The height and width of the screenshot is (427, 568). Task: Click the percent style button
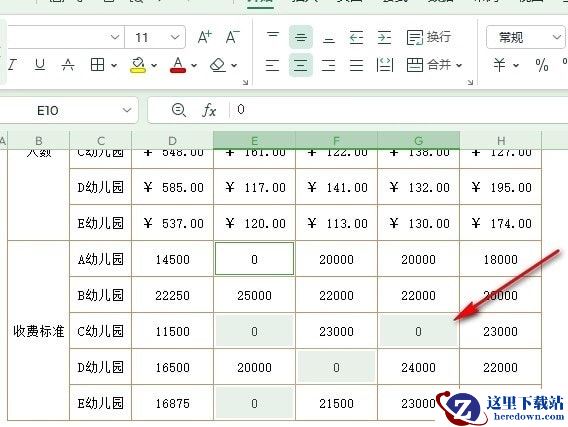tap(542, 66)
